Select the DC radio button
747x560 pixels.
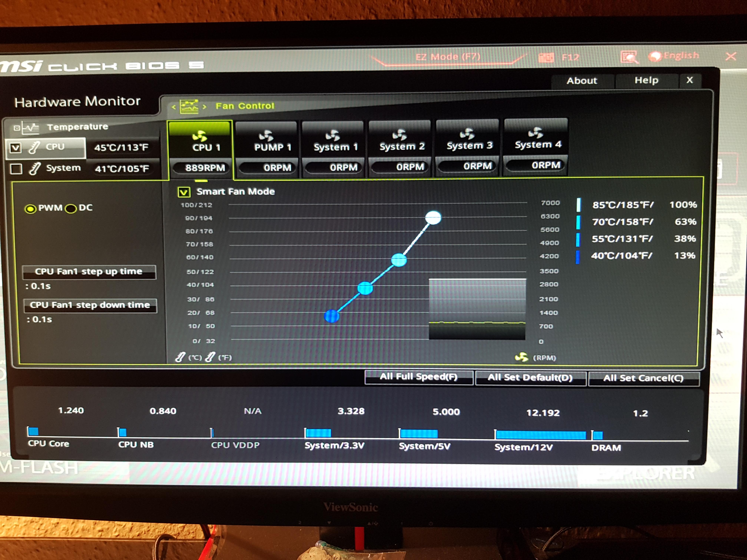(71, 209)
